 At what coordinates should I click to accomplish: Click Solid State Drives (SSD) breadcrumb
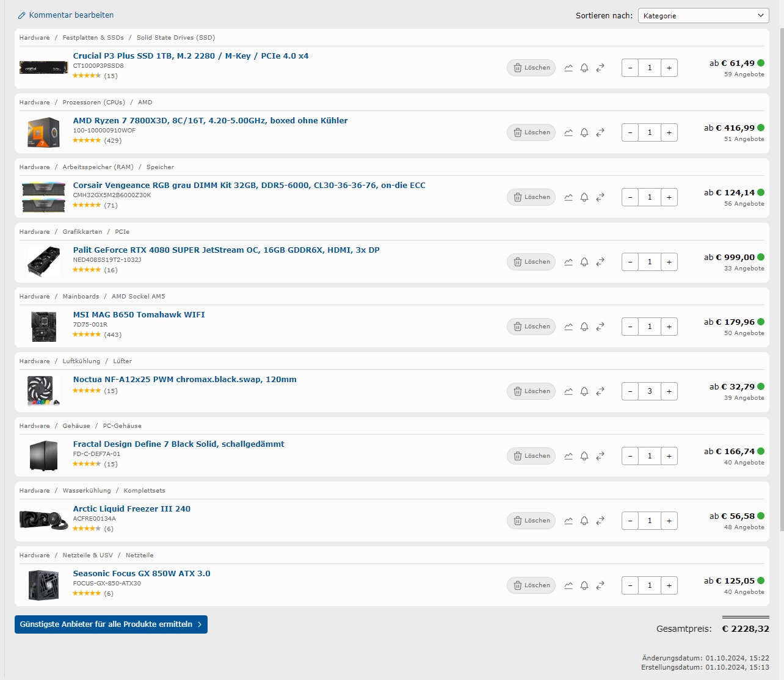pyautogui.click(x=176, y=38)
